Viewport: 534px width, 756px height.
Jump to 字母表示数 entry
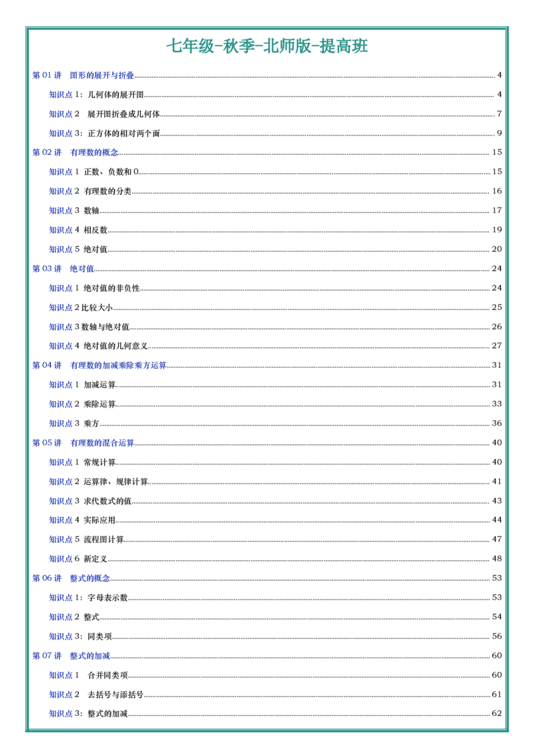(275, 597)
